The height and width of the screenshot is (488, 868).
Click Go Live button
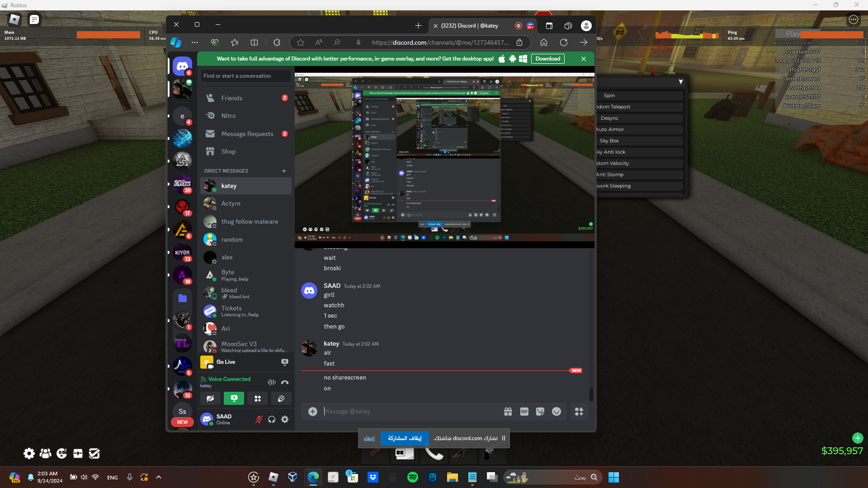[x=226, y=362]
